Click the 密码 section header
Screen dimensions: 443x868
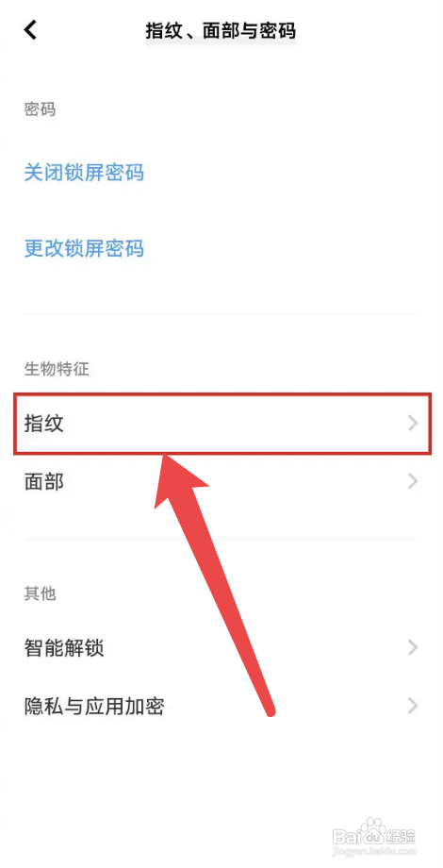click(x=40, y=109)
